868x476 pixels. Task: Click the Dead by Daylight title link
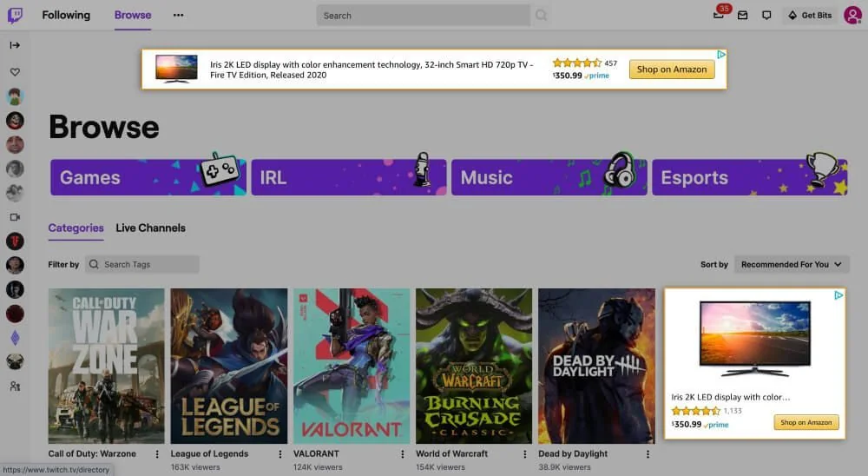coord(573,453)
